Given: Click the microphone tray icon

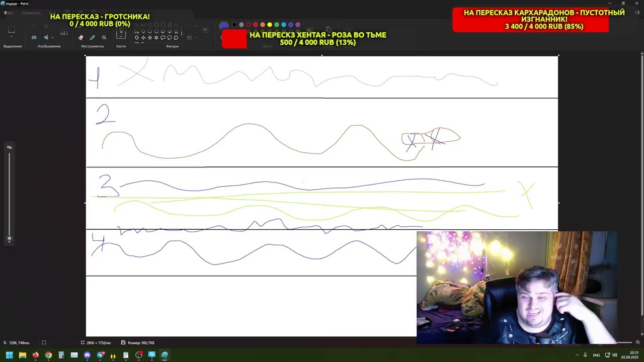Looking at the screenshot, I should 585,355.
